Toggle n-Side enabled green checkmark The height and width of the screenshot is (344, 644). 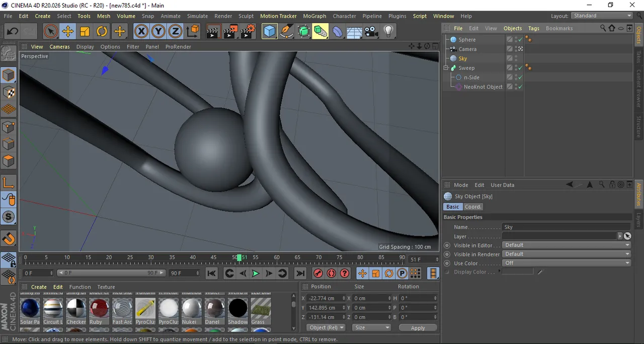(x=520, y=78)
